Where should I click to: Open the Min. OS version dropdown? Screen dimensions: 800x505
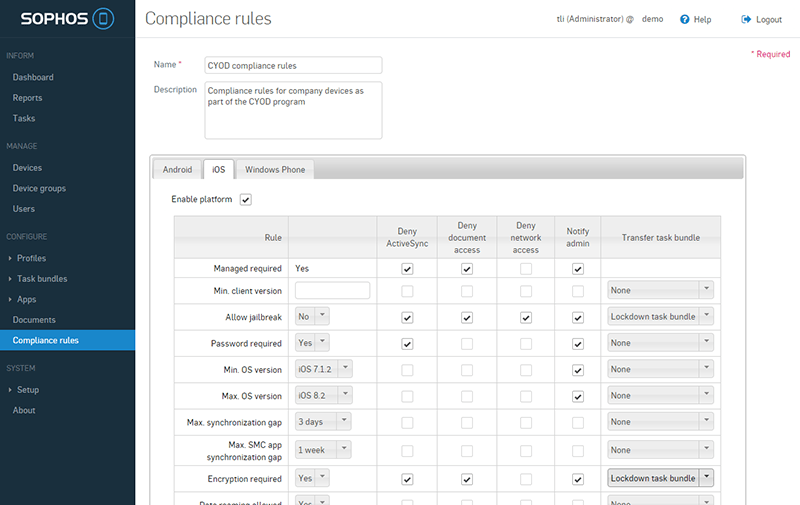[x=324, y=369]
